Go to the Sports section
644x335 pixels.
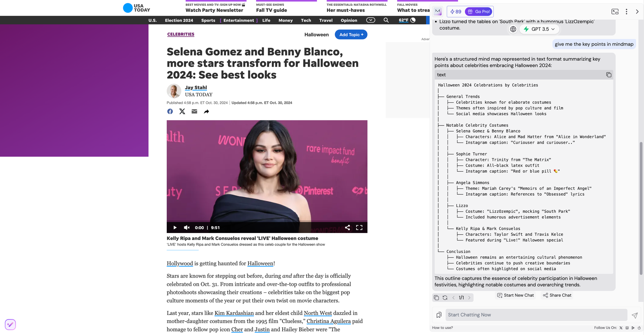[x=208, y=20]
